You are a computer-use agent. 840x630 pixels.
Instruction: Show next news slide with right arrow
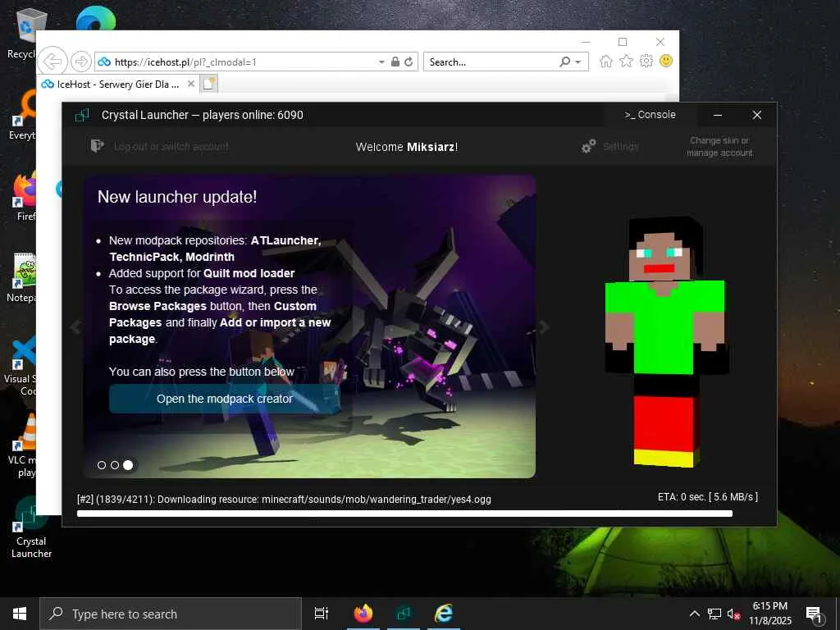point(544,326)
